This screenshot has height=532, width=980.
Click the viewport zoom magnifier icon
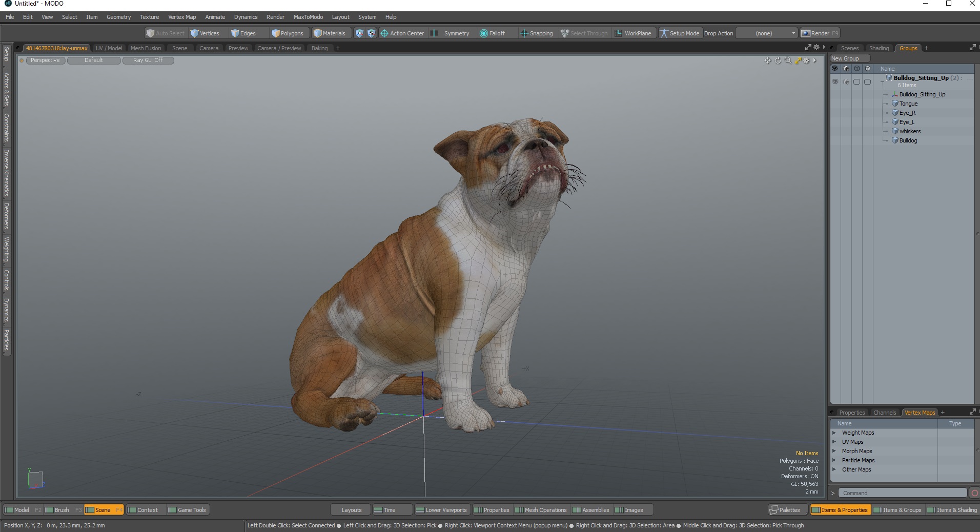pyautogui.click(x=788, y=60)
